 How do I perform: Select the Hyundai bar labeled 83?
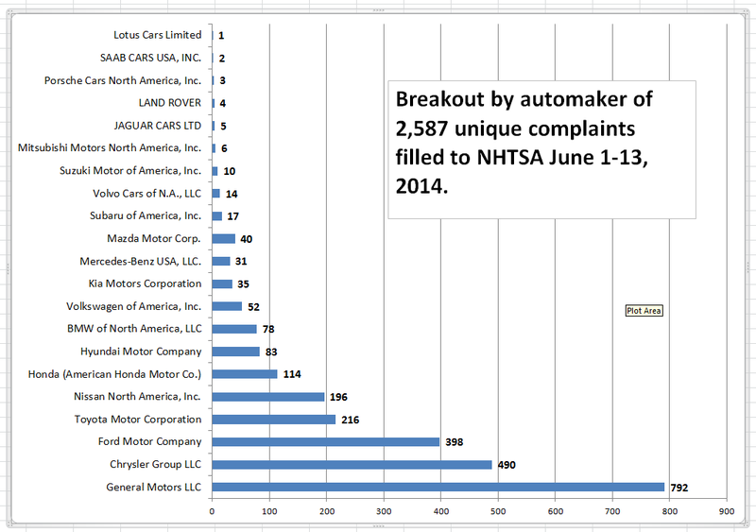coord(235,352)
